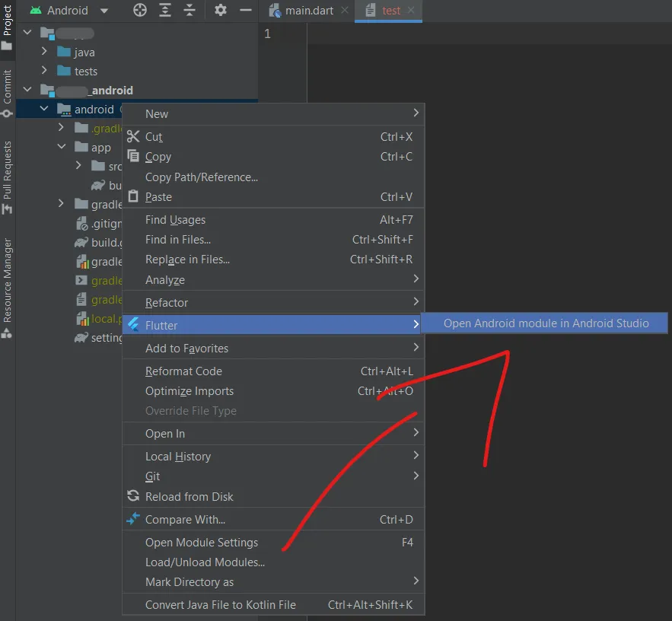
Task: Select the app folder in tree
Action: click(100, 148)
